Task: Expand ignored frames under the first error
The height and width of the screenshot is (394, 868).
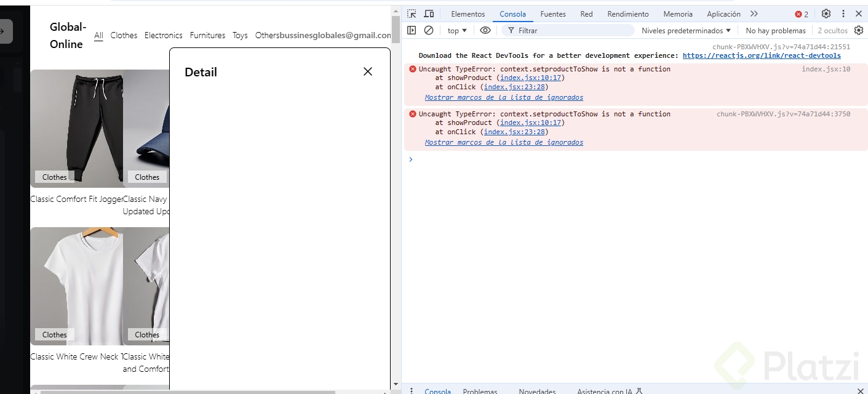Action: point(504,97)
